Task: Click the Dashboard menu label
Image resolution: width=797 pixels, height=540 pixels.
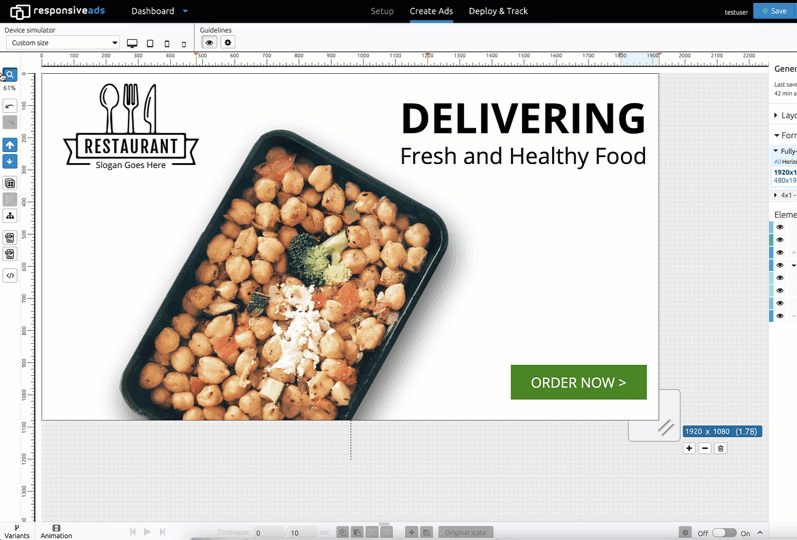Action: 152,11
